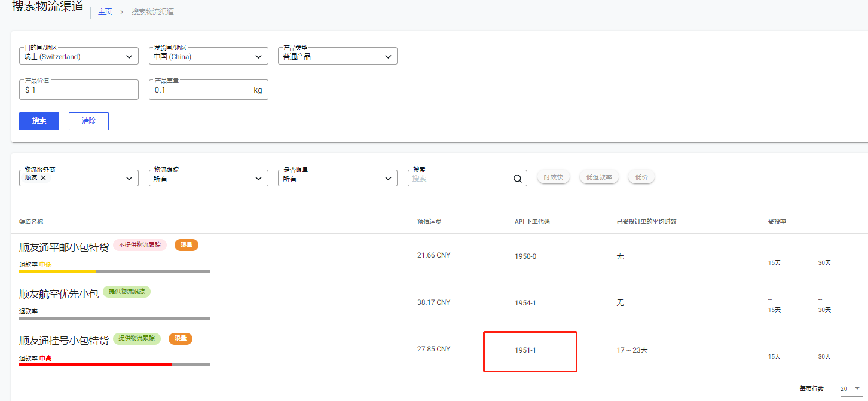Click API code 1950-0

pos(525,256)
